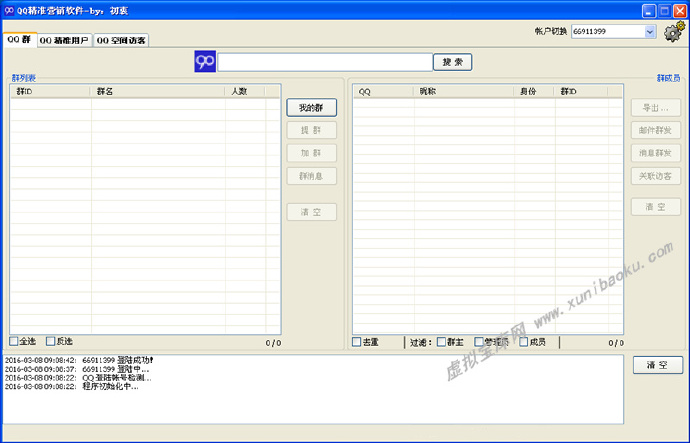Click the 昵称 column header in member list
Image resolution: width=690 pixels, height=443 pixels.
click(463, 91)
